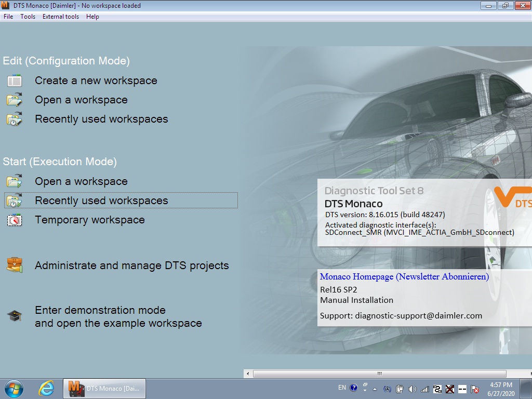Open the Help menu
This screenshot has width=532, height=399.
(92, 17)
